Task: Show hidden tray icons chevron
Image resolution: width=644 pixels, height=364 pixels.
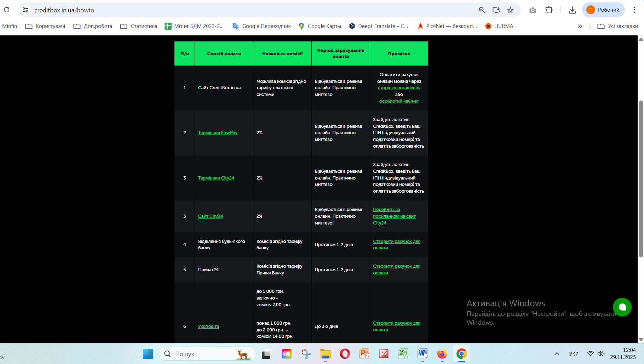Action: pyautogui.click(x=557, y=354)
